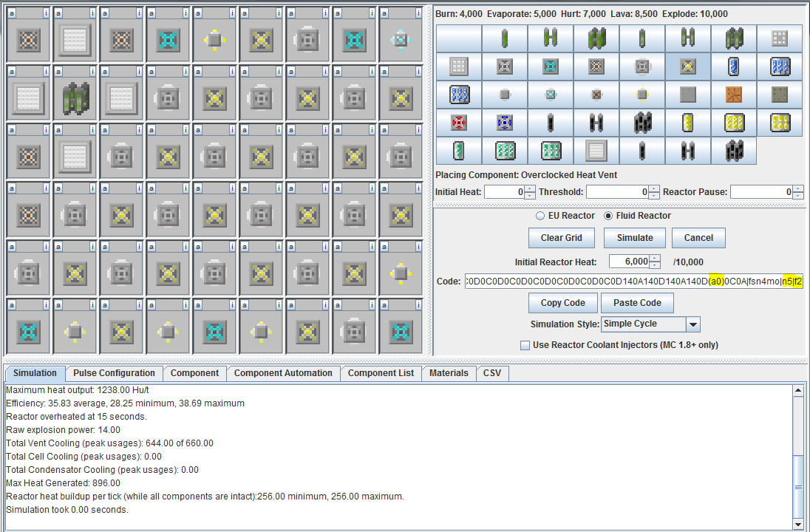Viewport: 810px width, 532px height.
Task: Open the Pulse Configuration tab
Action: click(115, 373)
